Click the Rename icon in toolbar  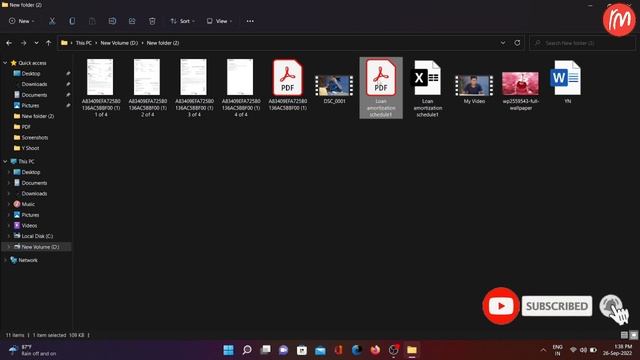[112, 21]
